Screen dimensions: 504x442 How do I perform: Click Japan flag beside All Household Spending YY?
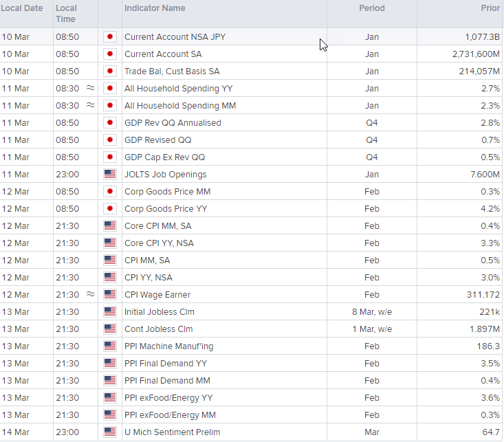(x=110, y=89)
